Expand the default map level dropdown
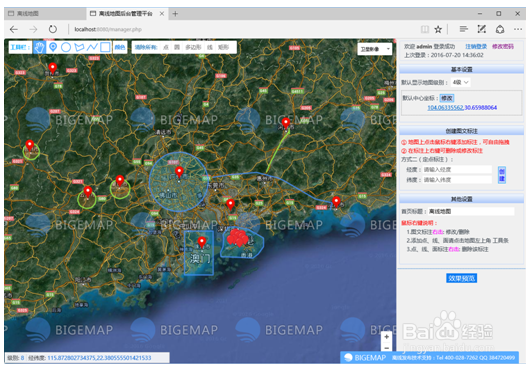The height and width of the screenshot is (367, 526). click(460, 82)
